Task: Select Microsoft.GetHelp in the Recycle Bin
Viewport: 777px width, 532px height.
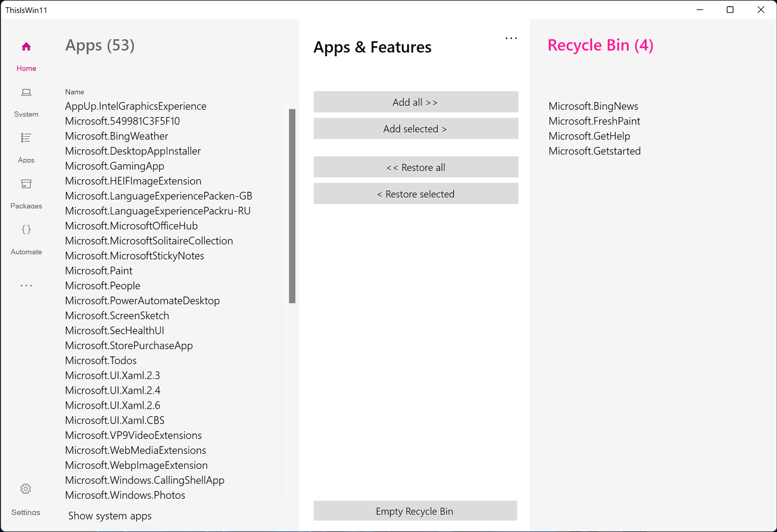Action: (x=589, y=136)
